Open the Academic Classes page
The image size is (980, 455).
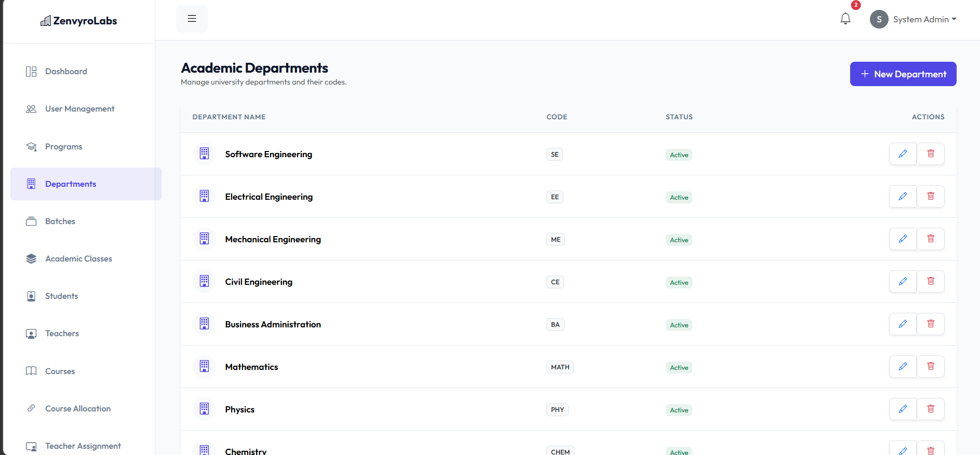pos(78,259)
